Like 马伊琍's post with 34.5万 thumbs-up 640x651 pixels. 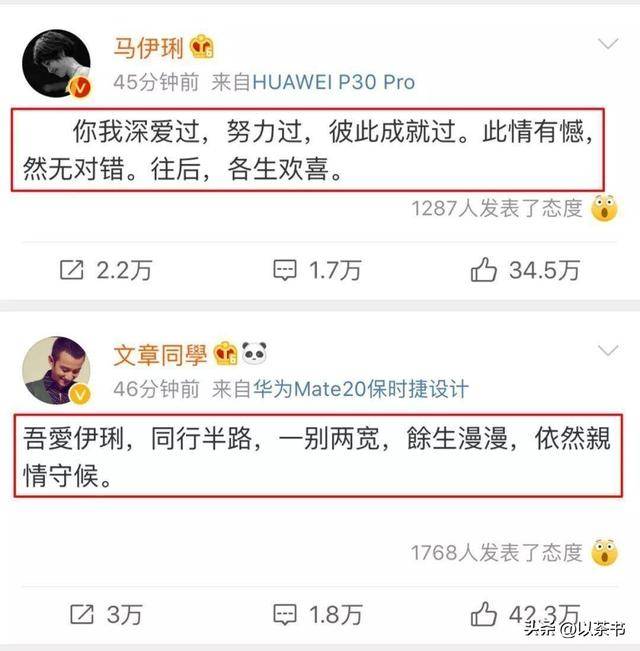(484, 270)
